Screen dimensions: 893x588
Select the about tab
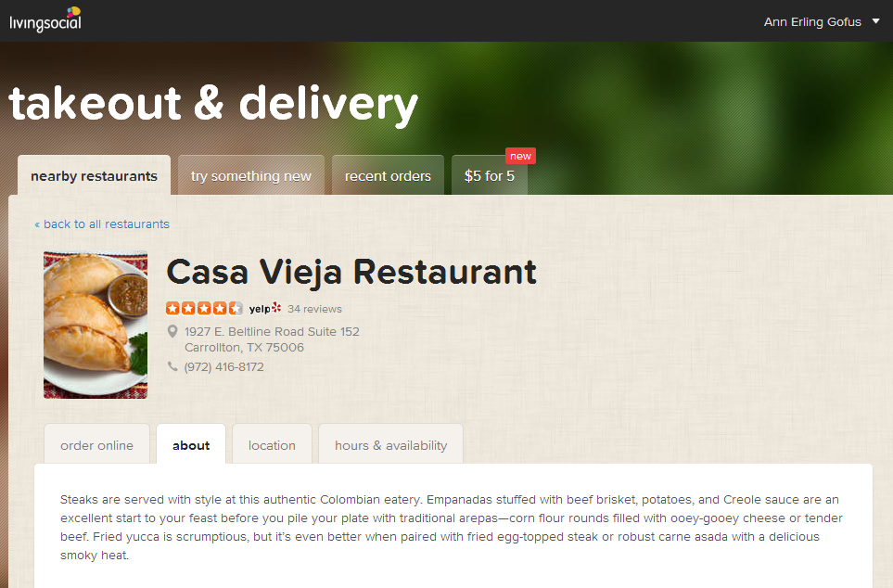click(x=191, y=445)
